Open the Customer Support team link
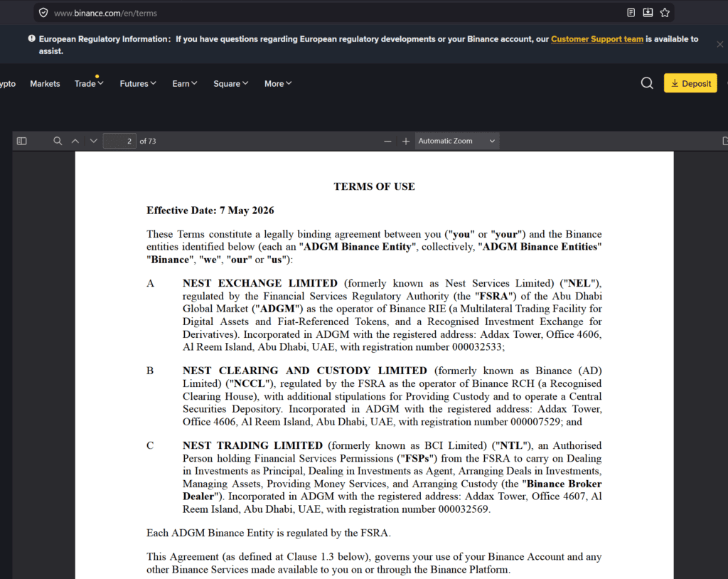This screenshot has width=728, height=579. coord(597,39)
